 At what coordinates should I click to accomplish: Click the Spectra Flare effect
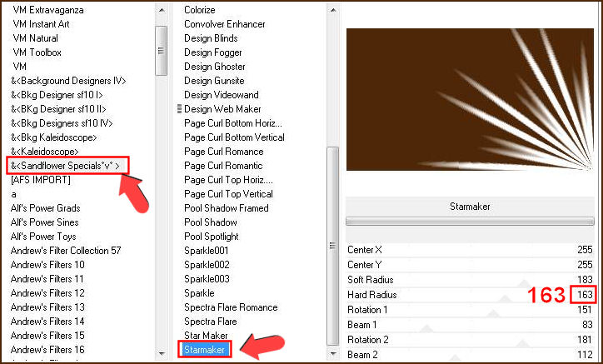[211, 322]
